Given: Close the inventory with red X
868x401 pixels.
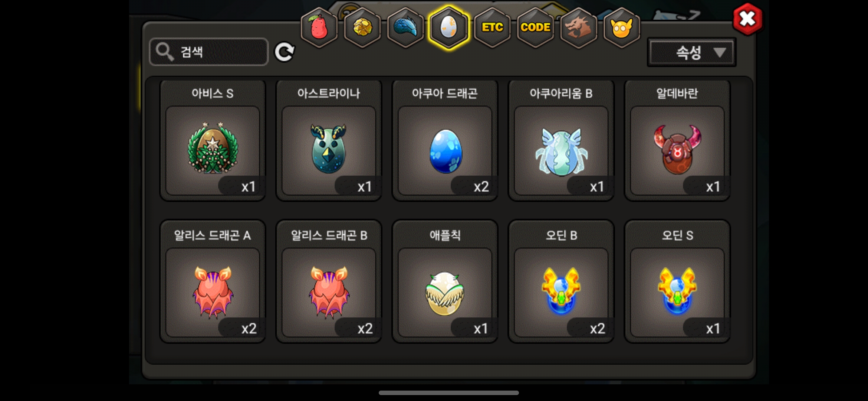Looking at the screenshot, I should click(x=747, y=19).
